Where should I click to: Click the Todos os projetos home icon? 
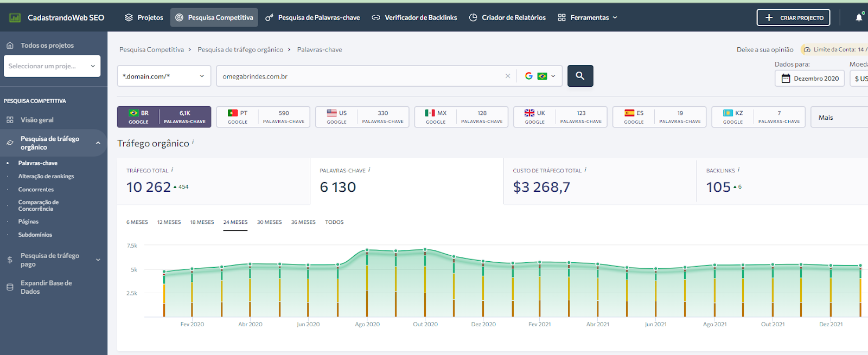pos(10,46)
